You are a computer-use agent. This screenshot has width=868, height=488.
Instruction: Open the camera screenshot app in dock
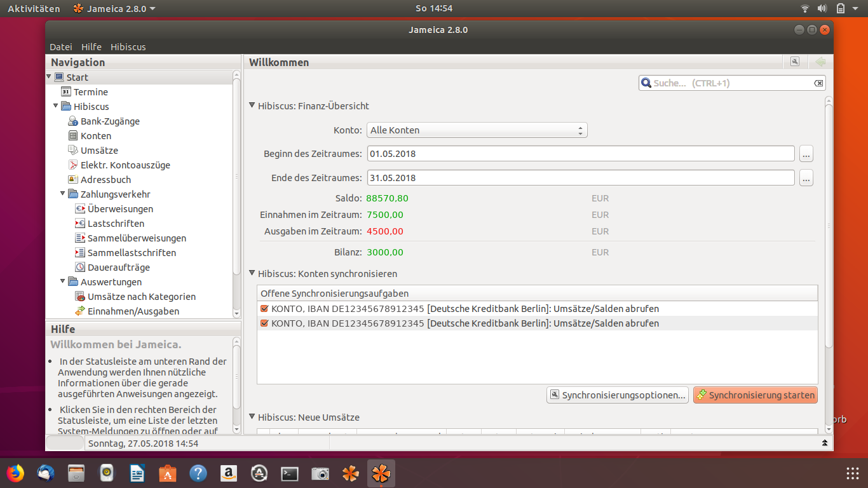pyautogui.click(x=320, y=473)
